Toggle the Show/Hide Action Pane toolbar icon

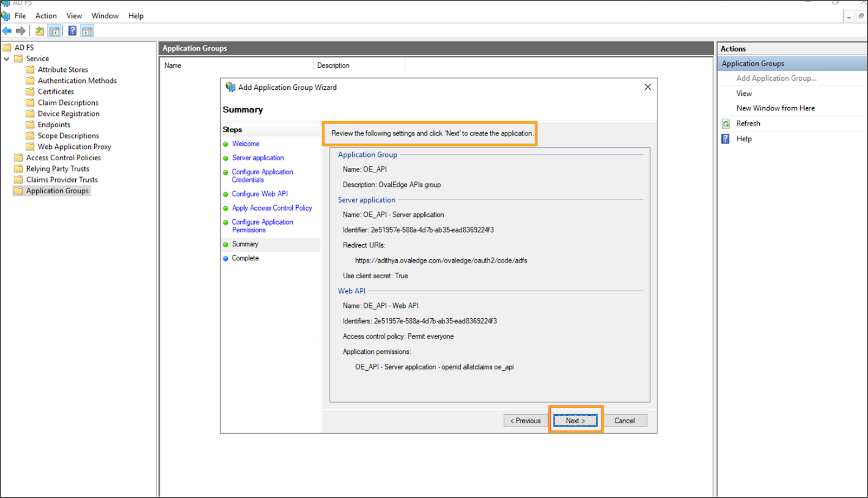point(87,31)
